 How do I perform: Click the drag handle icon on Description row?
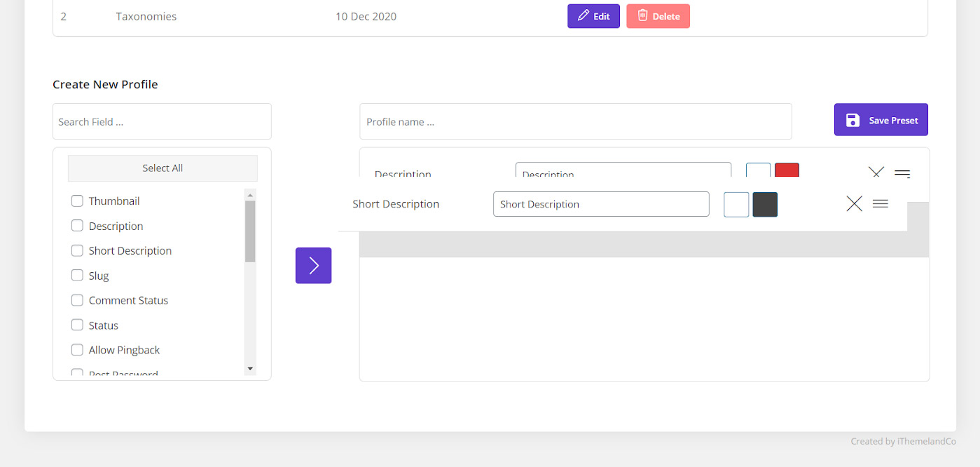coord(902,172)
